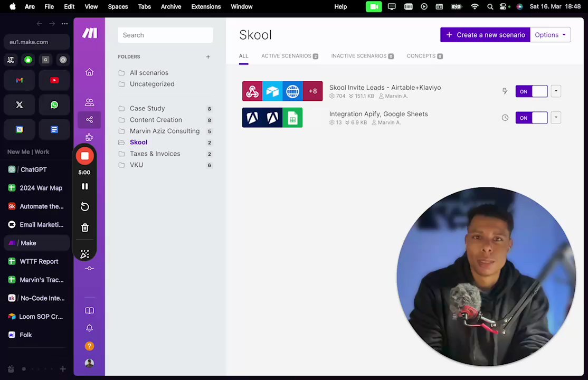The height and width of the screenshot is (380, 588).
Task: Open the WhatsApp pinned tab
Action: (54, 104)
